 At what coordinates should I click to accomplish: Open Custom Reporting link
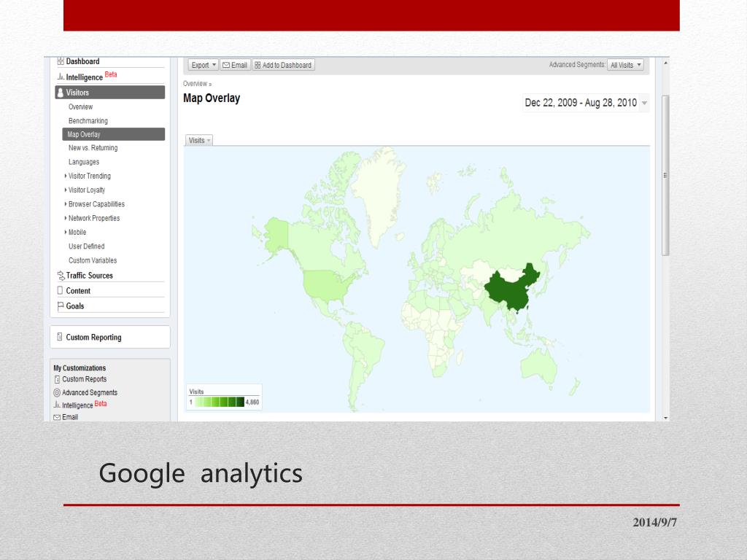(x=93, y=337)
